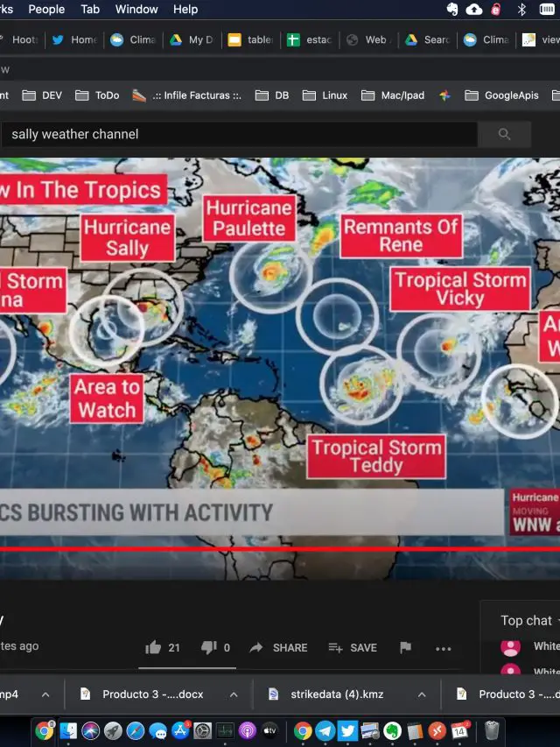Viewport: 560px width, 747px height.
Task: Open the Linux bookmarks folder
Action: (325, 95)
